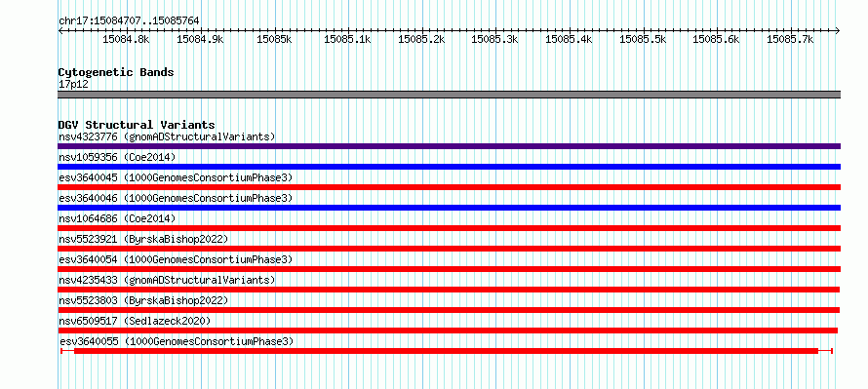The height and width of the screenshot is (389, 868).
Task: Select the blue nsv1059356 variant bar
Action: point(449,167)
